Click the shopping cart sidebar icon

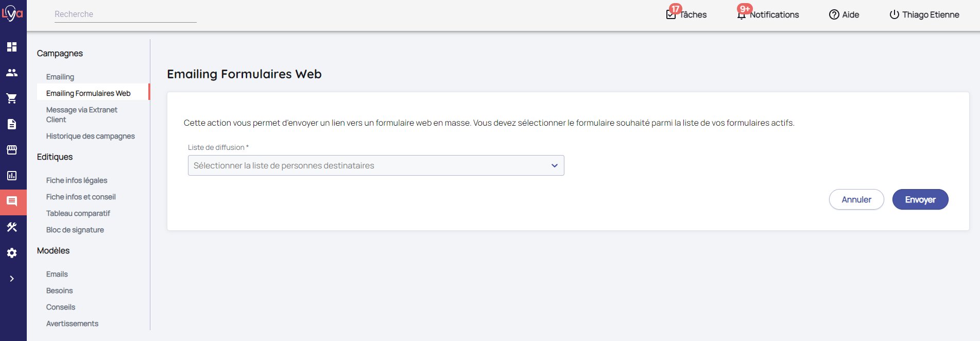click(x=12, y=98)
